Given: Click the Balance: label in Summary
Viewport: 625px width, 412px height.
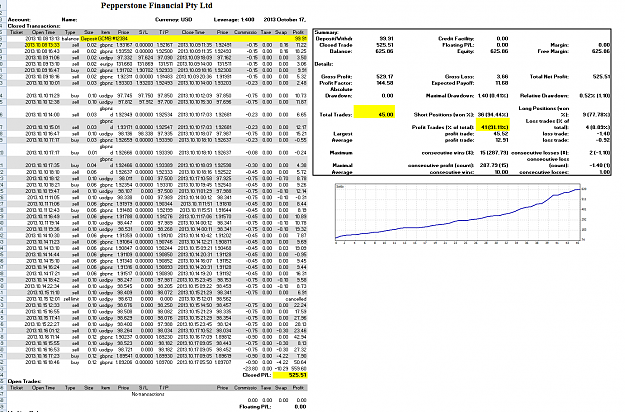Looking at the screenshot, I should 341,51.
